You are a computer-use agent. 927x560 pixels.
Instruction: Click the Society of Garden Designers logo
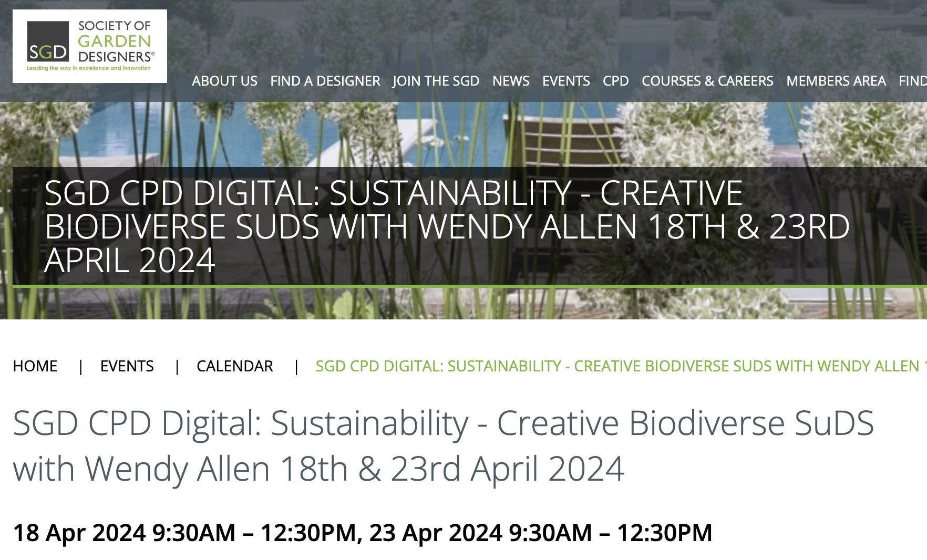pyautogui.click(x=90, y=46)
